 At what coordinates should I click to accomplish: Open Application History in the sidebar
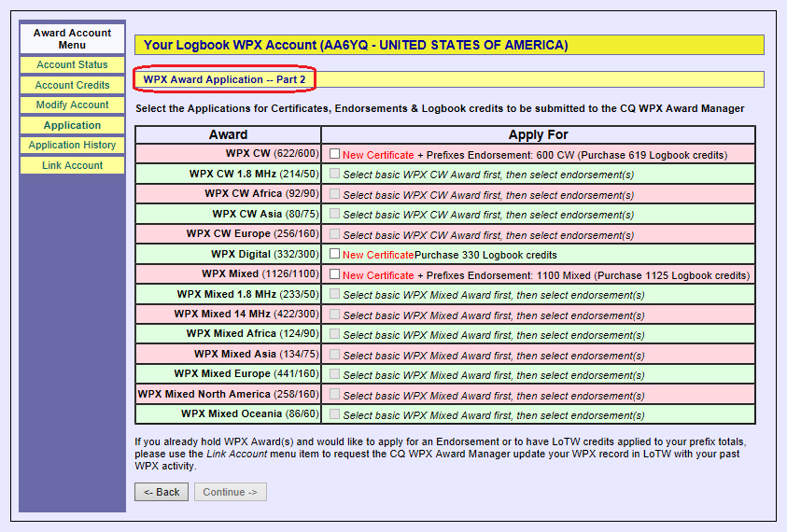72,146
